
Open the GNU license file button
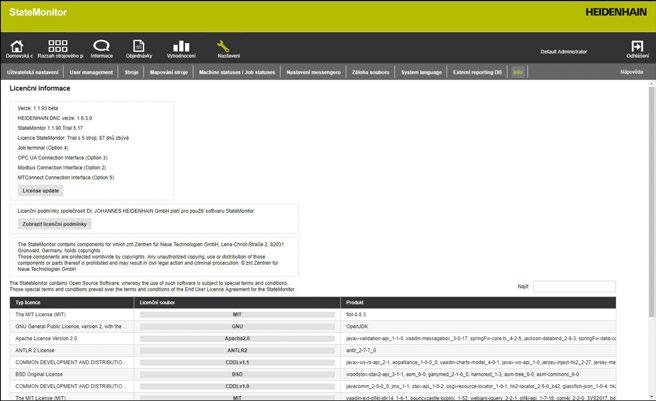(237, 326)
